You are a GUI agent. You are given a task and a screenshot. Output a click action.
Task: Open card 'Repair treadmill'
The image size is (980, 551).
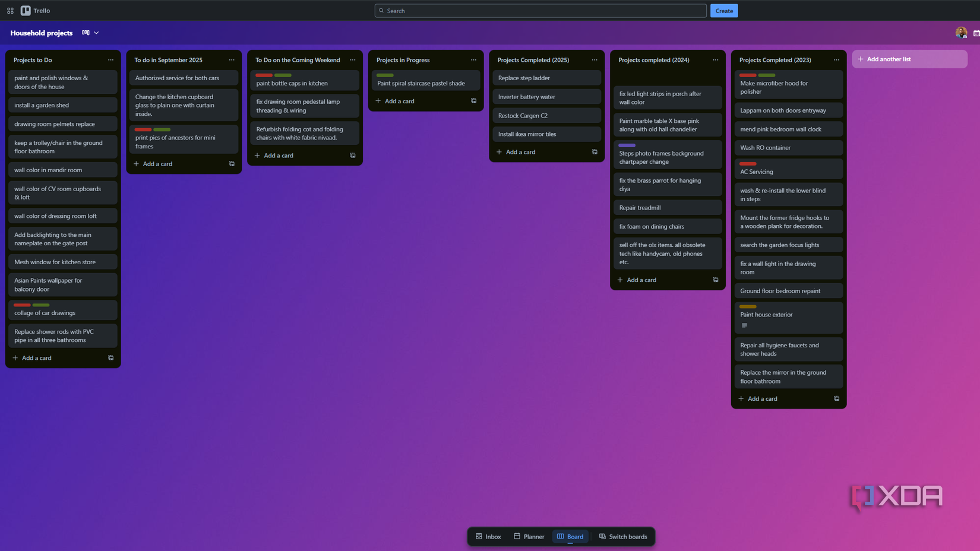[x=668, y=208]
